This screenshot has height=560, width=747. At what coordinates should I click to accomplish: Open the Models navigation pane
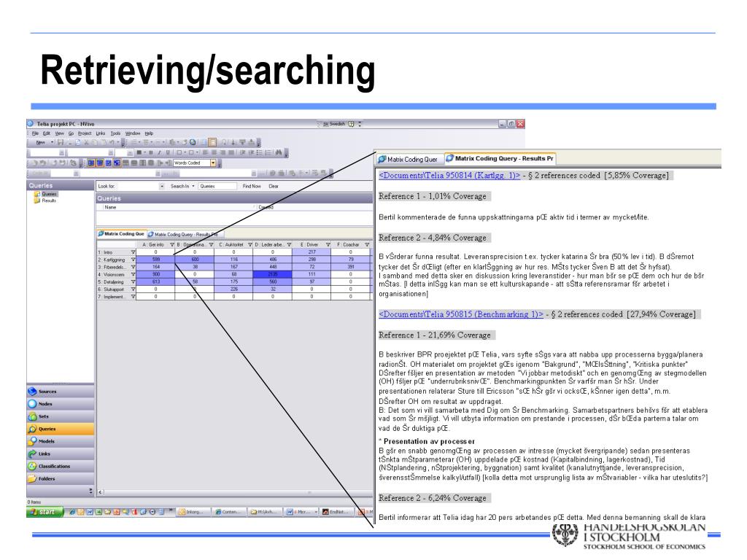coord(61,441)
